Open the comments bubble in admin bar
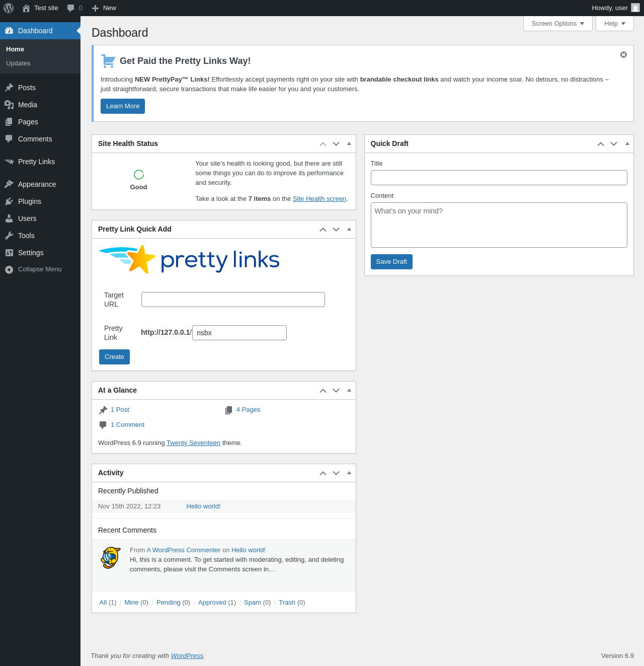Viewport: 644px width, 666px height. tap(74, 8)
